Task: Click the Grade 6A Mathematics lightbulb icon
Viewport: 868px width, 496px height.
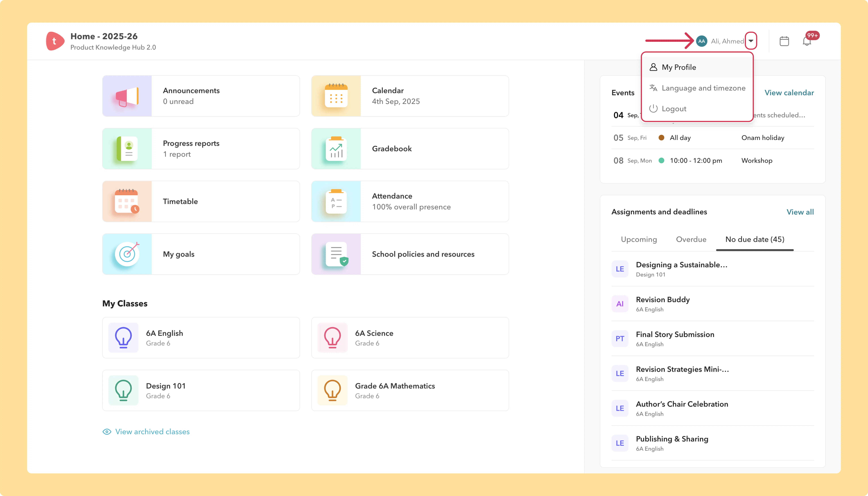Action: point(332,390)
